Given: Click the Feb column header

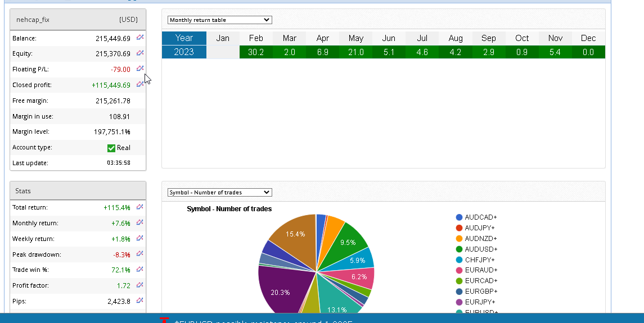Looking at the screenshot, I should point(256,38).
